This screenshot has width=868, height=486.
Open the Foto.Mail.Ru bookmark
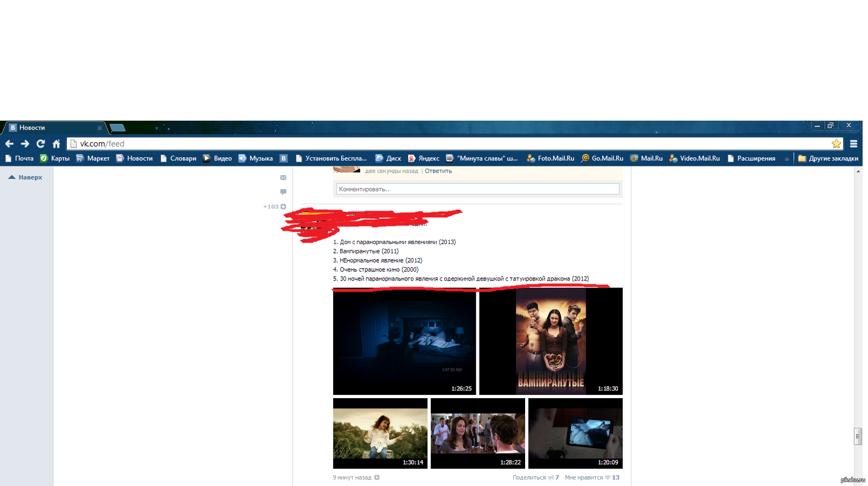click(x=551, y=158)
